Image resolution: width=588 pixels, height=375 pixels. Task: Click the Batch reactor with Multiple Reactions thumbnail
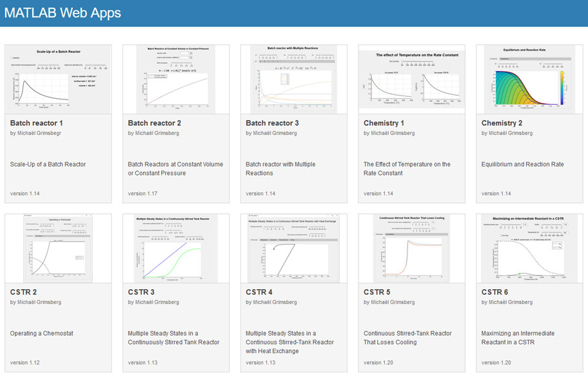(293, 77)
